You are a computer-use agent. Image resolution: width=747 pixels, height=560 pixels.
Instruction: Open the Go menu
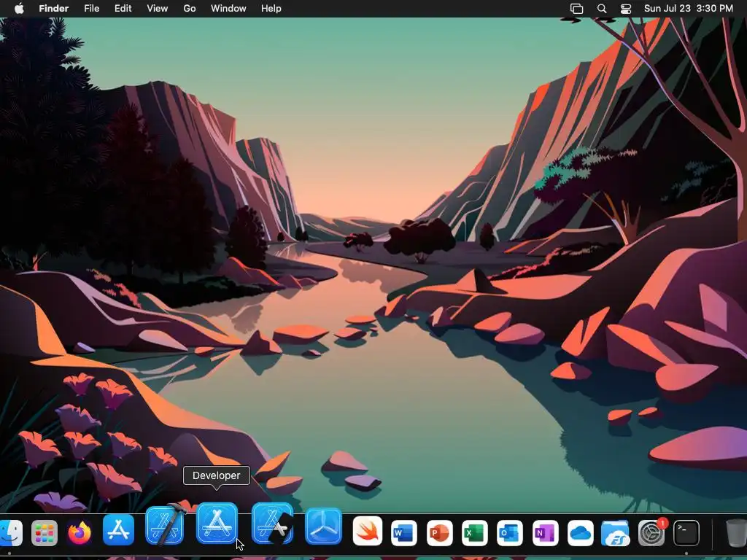click(190, 9)
